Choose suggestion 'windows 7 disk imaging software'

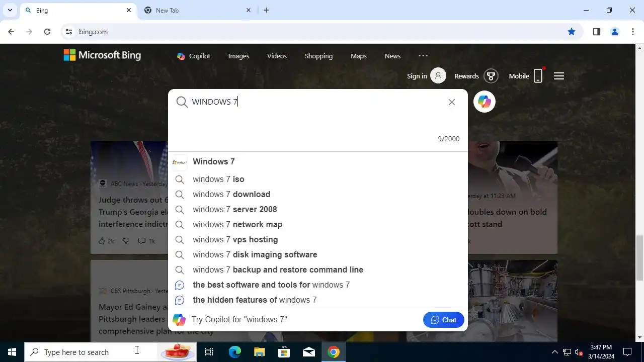(318, 254)
